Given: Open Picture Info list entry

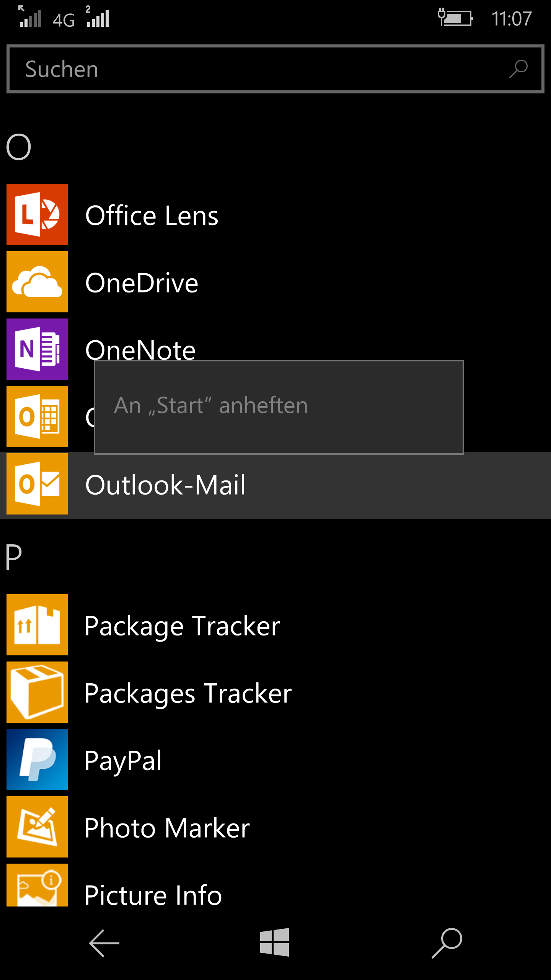Looking at the screenshot, I should [153, 895].
